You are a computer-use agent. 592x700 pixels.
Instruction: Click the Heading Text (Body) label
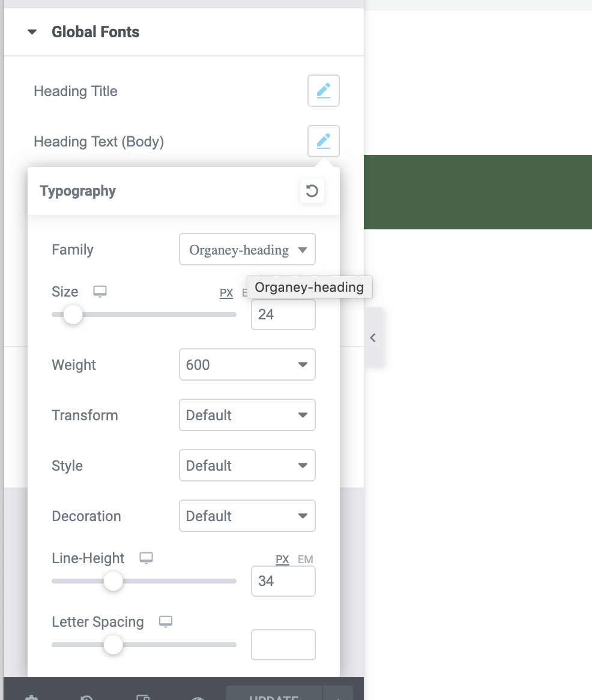click(x=98, y=142)
